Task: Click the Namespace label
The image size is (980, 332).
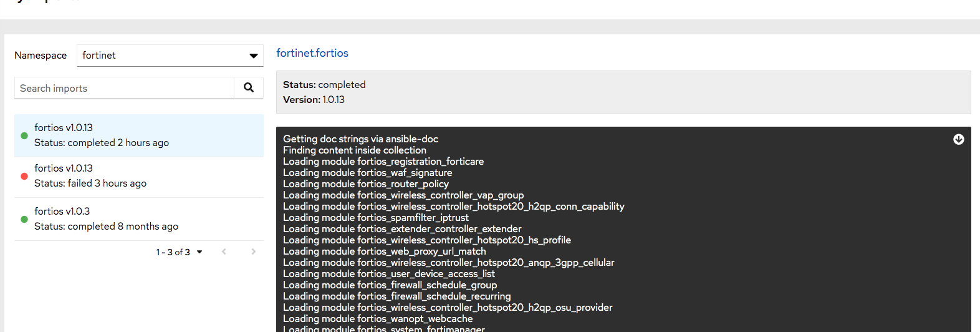Action: (41, 56)
